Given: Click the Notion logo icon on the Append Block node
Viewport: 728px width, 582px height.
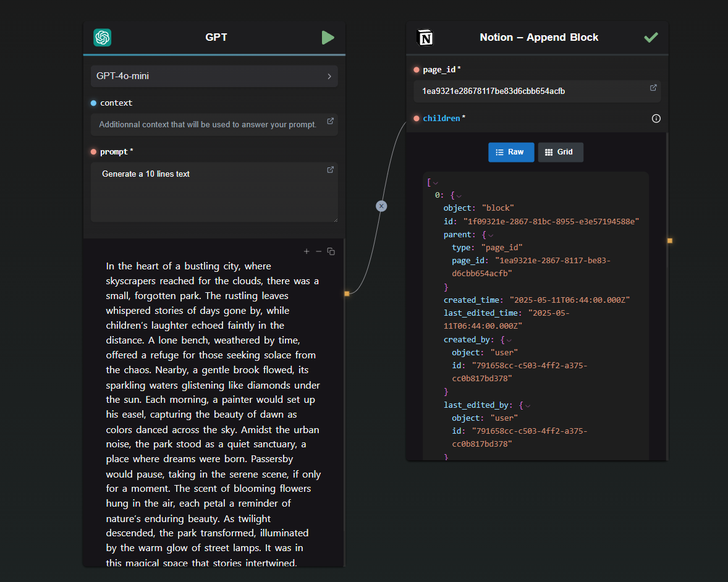Looking at the screenshot, I should [x=425, y=38].
